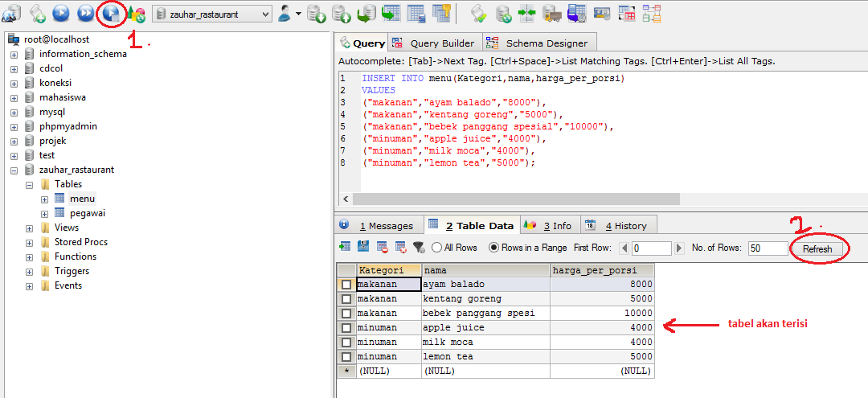Open the 3 Info tab
The height and width of the screenshot is (398, 868).
[x=551, y=225]
